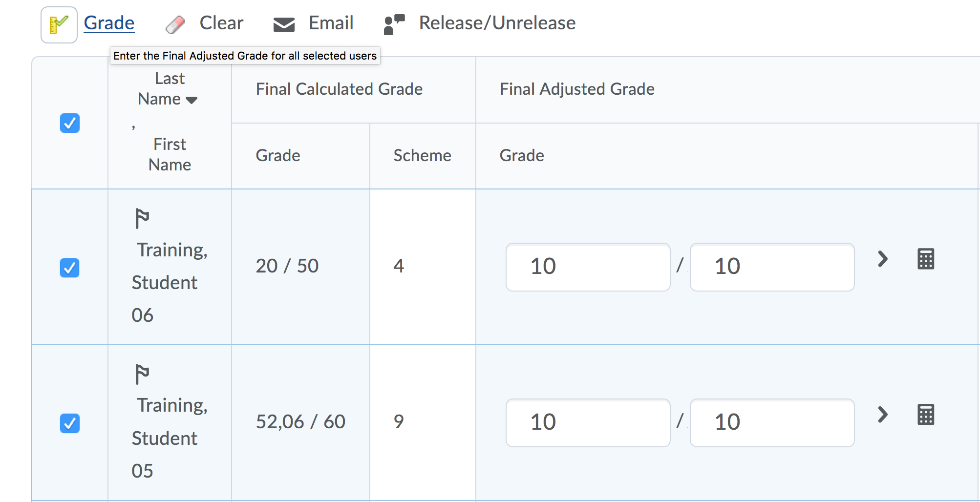Toggle the select-all users checkbox
Screen dimensions: 980x502
click(70, 123)
